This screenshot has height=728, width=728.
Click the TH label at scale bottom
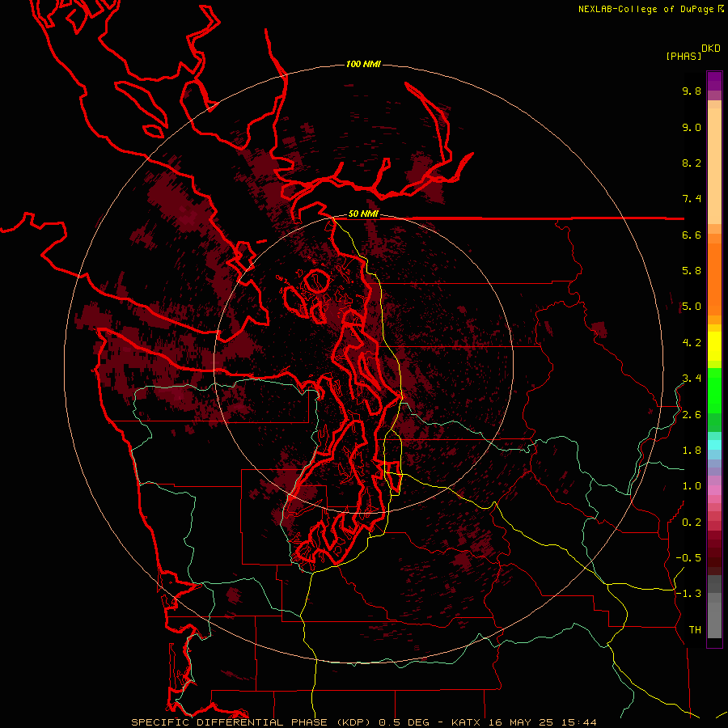(695, 630)
